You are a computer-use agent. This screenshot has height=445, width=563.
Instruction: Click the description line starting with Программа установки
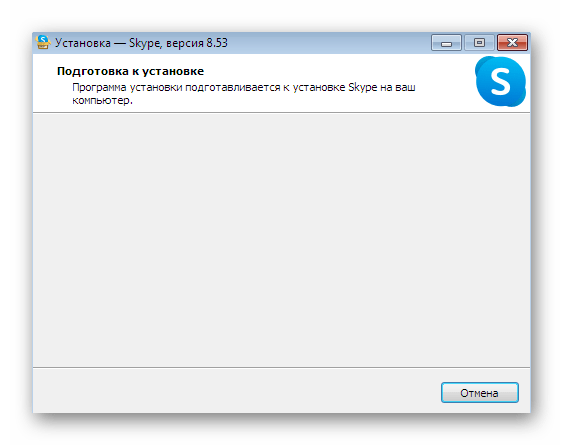point(244,88)
